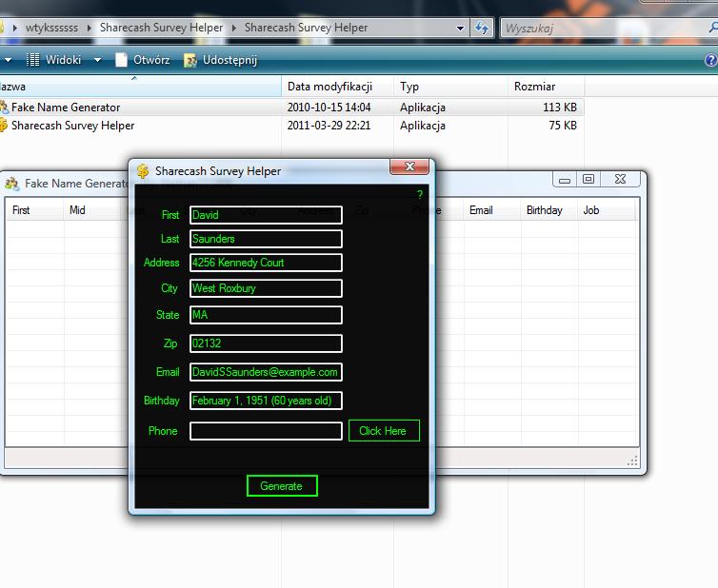Click Birthday column in Fake Name Generator
Screen dimensions: 718x588
549,210
